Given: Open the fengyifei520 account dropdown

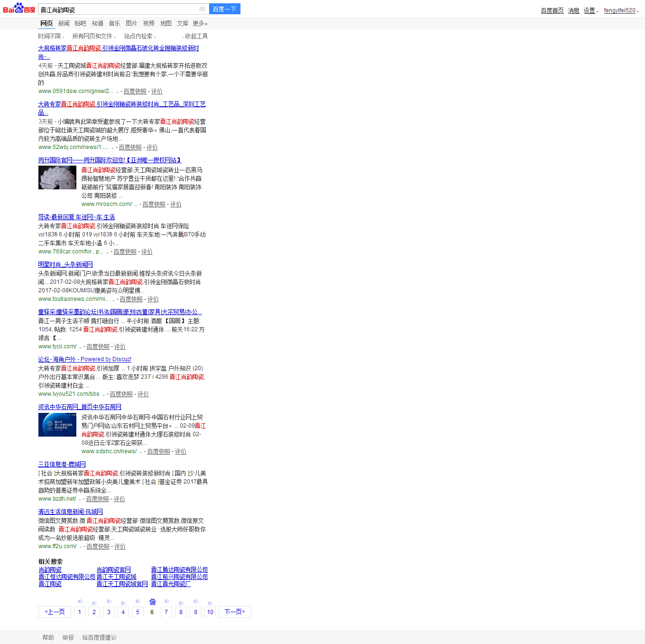Looking at the screenshot, I should (x=621, y=10).
